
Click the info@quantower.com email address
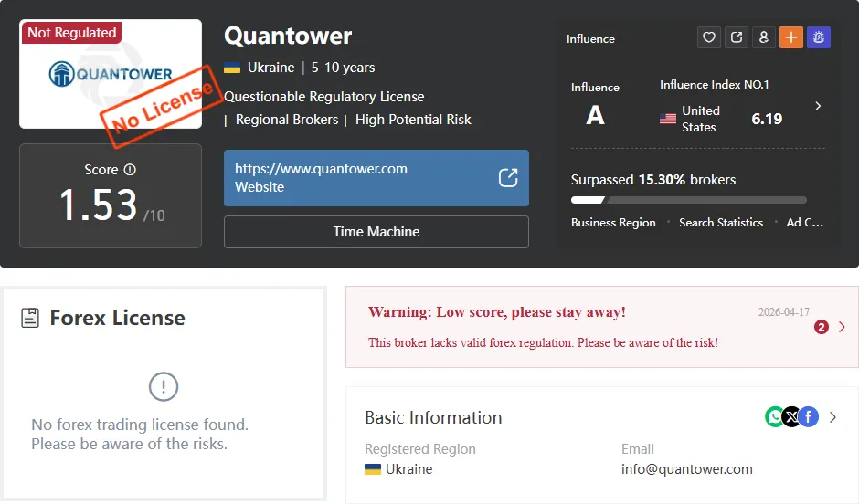tap(686, 469)
